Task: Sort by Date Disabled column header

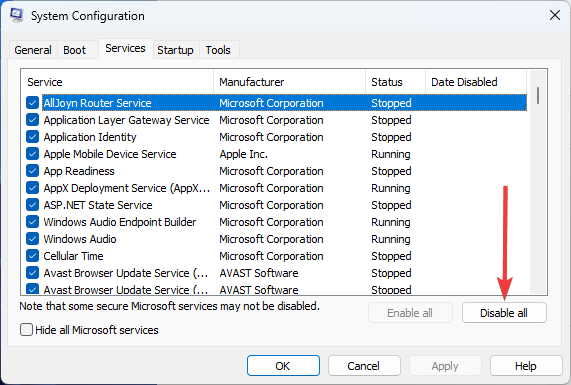Action: point(476,82)
